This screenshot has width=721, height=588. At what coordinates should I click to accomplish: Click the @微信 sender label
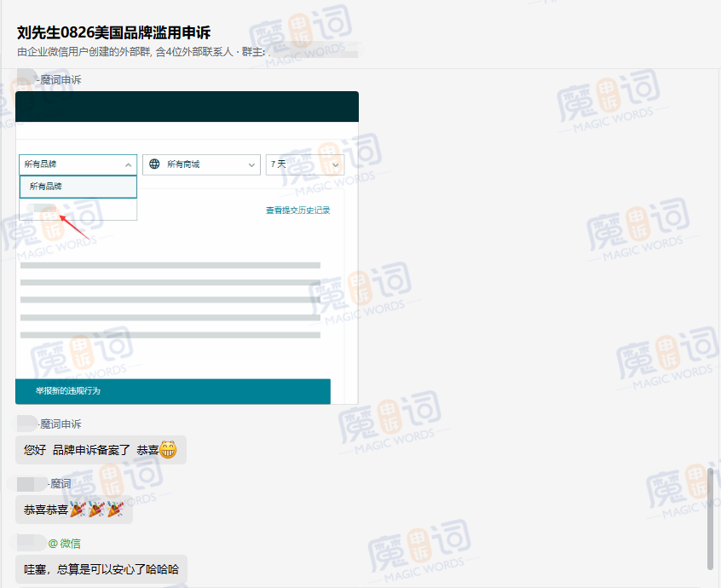click(65, 544)
